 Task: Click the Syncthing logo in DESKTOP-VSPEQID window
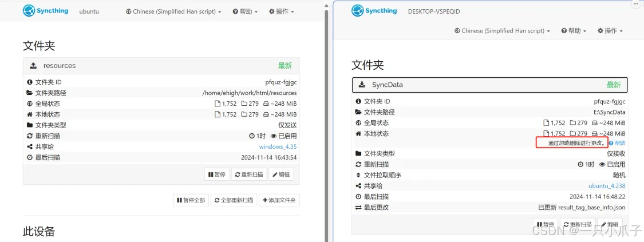coord(374,11)
